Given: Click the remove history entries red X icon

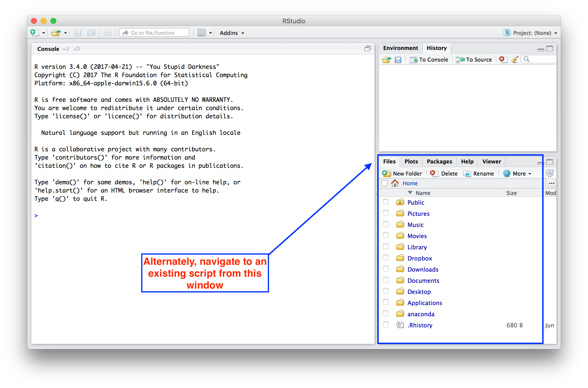Looking at the screenshot, I should pos(502,59).
